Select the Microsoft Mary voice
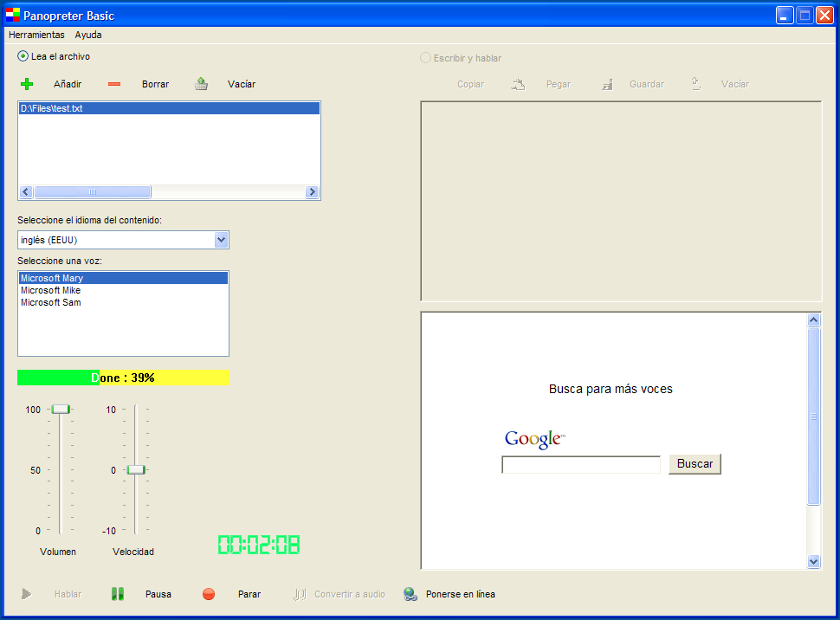 click(x=123, y=278)
